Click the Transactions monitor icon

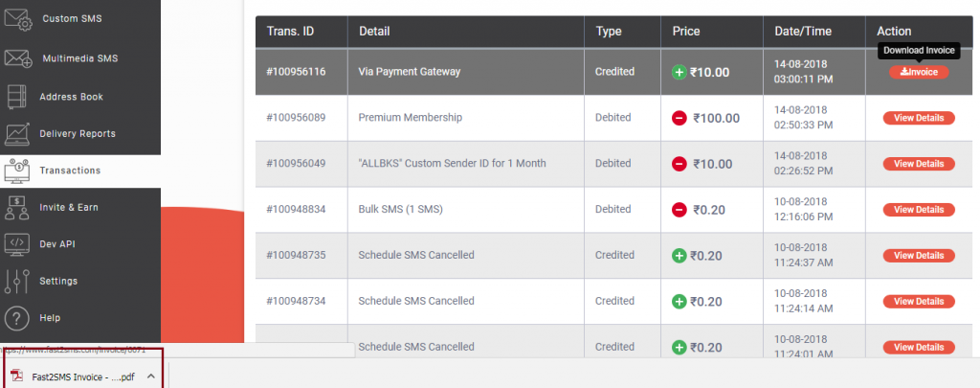(17, 171)
